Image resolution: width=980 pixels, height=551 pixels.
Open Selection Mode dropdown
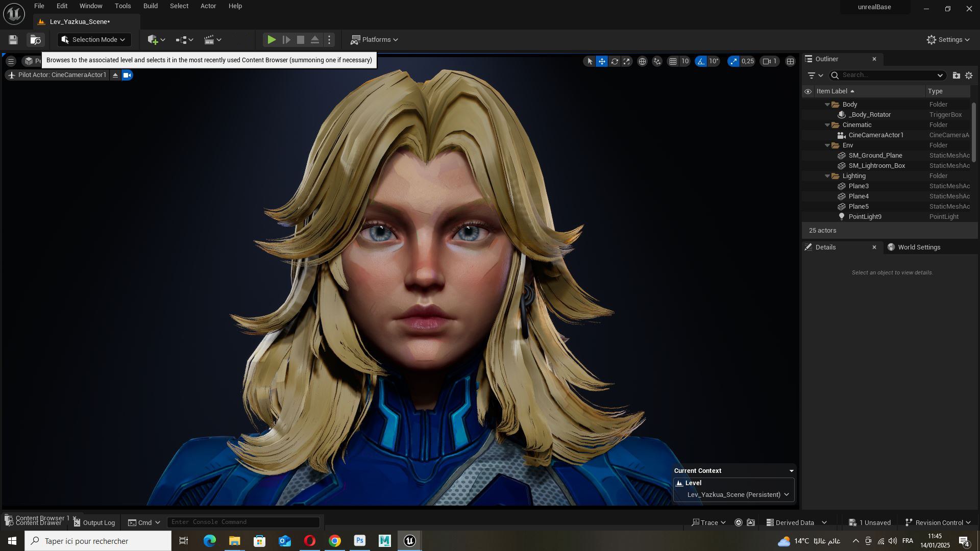94,40
